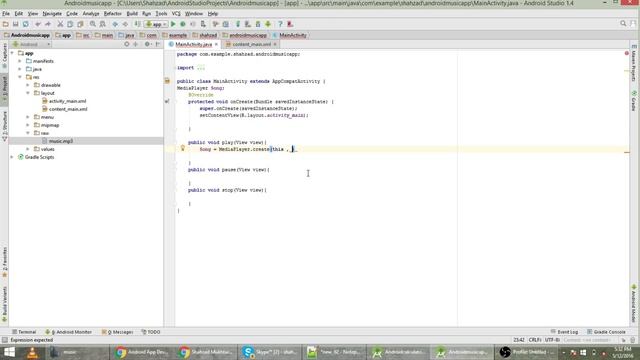Open the File menu
This screenshot has height=360, width=640.
click(6, 13)
